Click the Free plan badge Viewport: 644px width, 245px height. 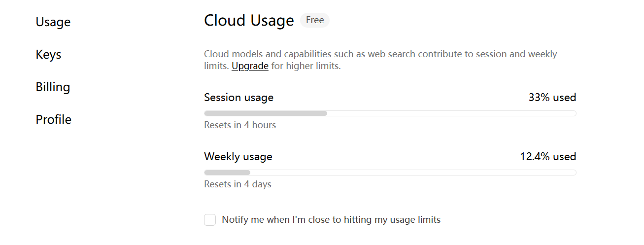[315, 20]
